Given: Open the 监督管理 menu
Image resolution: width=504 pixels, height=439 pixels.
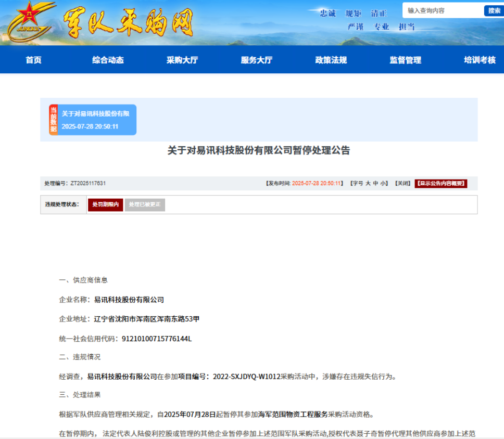Looking at the screenshot, I should pos(406,60).
